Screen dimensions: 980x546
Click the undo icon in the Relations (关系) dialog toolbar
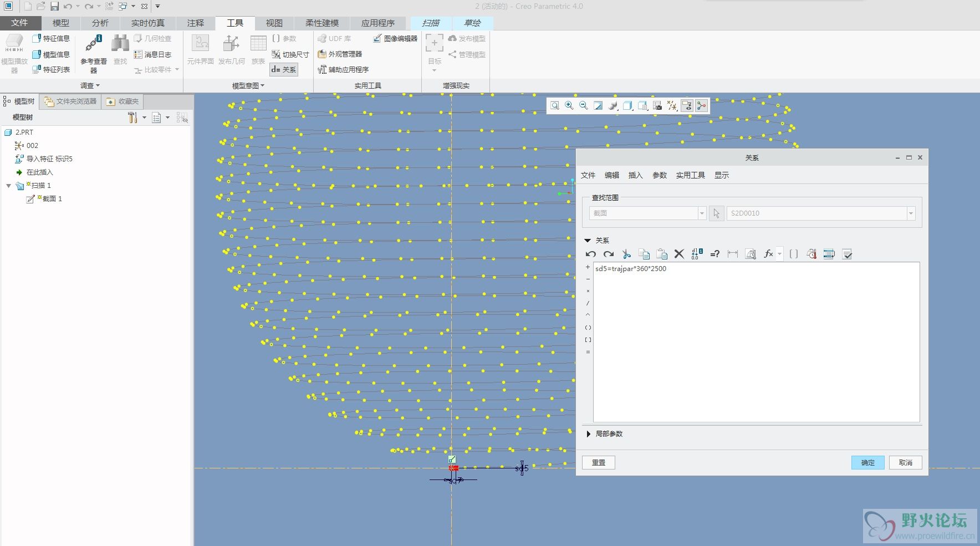click(590, 254)
